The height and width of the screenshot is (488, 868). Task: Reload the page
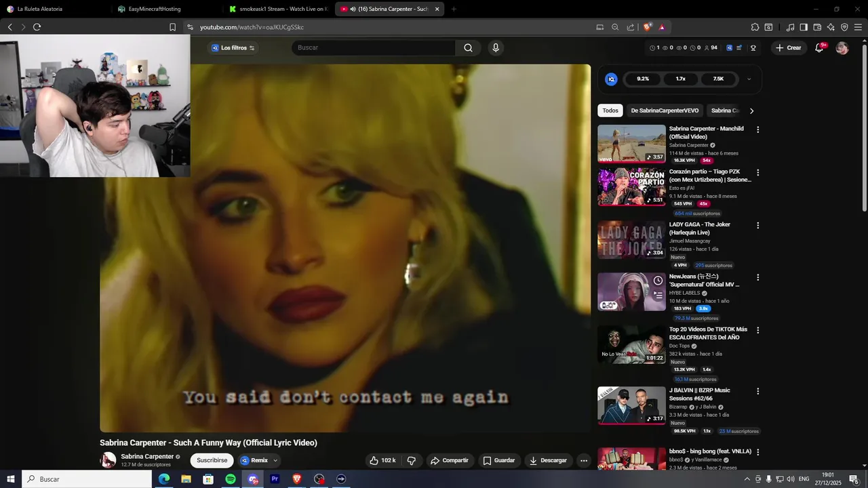click(x=37, y=27)
